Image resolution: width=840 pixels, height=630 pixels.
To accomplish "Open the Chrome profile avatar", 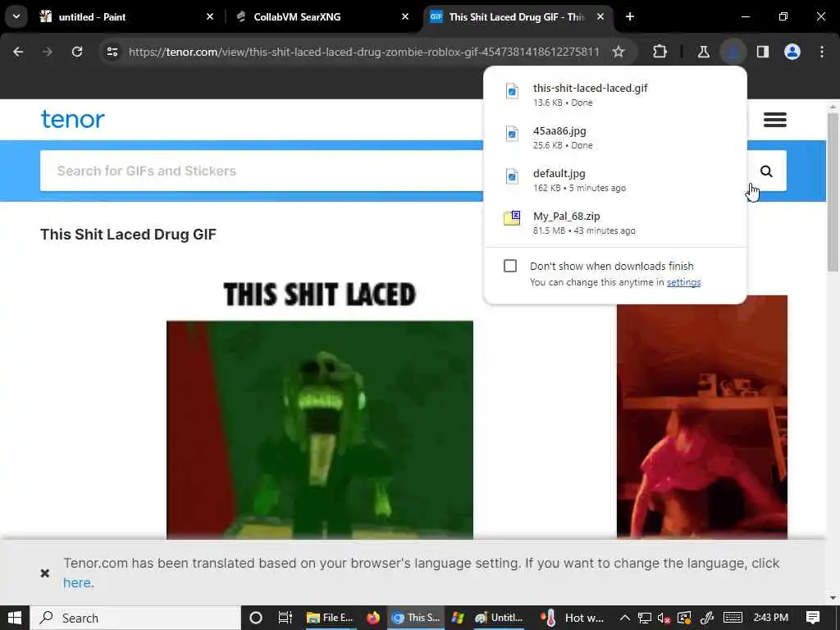I will point(792,52).
